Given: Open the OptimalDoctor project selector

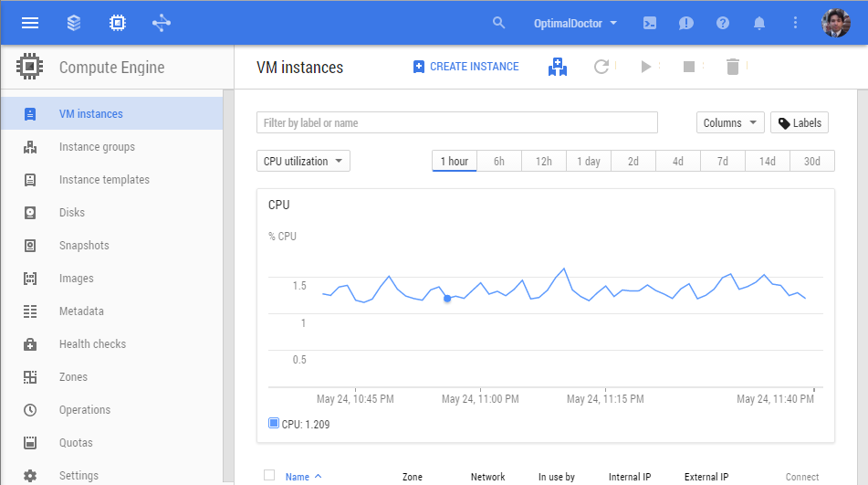Looking at the screenshot, I should (x=575, y=23).
